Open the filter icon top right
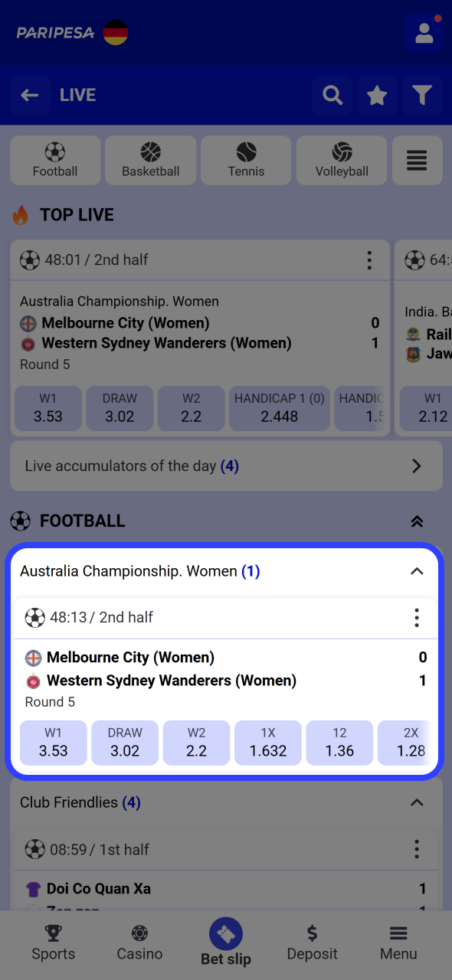This screenshot has width=452, height=980. [x=422, y=95]
